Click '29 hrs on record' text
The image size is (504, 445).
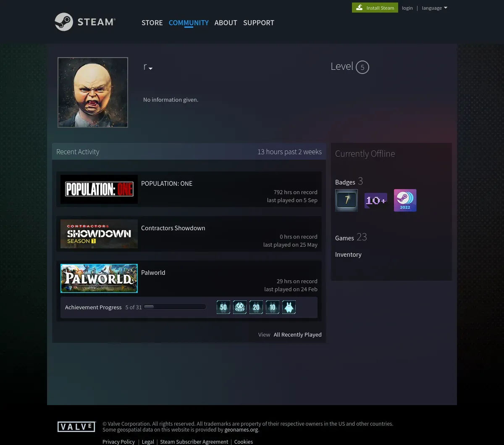pos(297,281)
